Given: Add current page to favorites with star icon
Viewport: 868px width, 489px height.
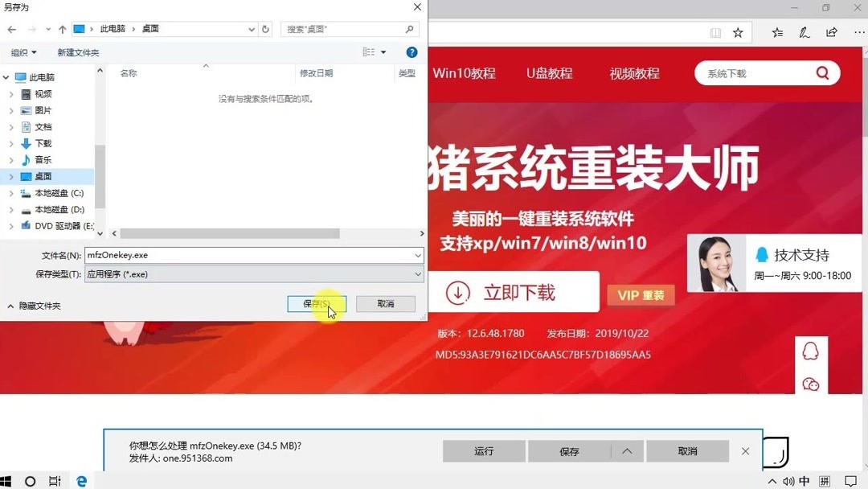Looking at the screenshot, I should [x=739, y=32].
